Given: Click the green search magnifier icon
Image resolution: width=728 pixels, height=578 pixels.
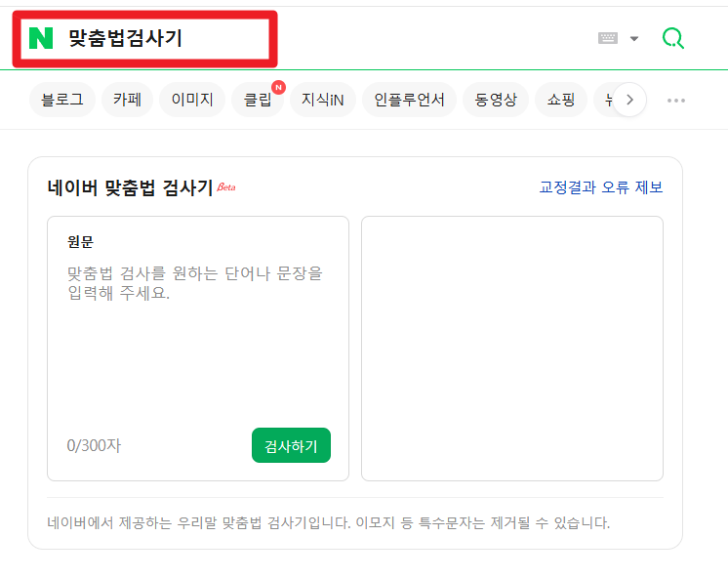Looking at the screenshot, I should coord(672,38).
